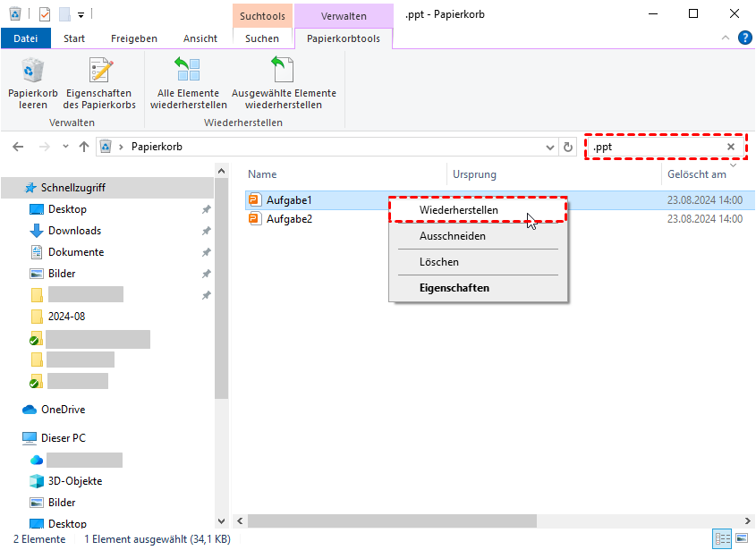Open Eigenschaften des Papierkorbs
This screenshot has width=756, height=550.
point(98,72)
